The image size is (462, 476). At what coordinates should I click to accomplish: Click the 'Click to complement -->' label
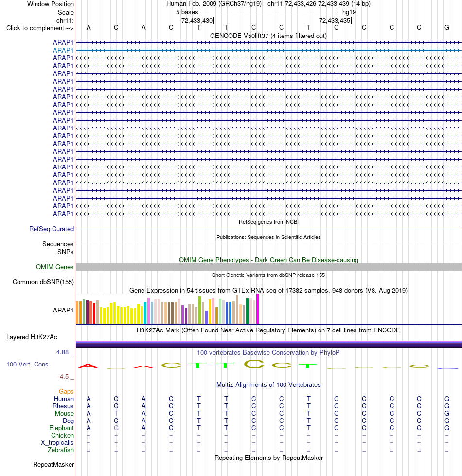(40, 28)
